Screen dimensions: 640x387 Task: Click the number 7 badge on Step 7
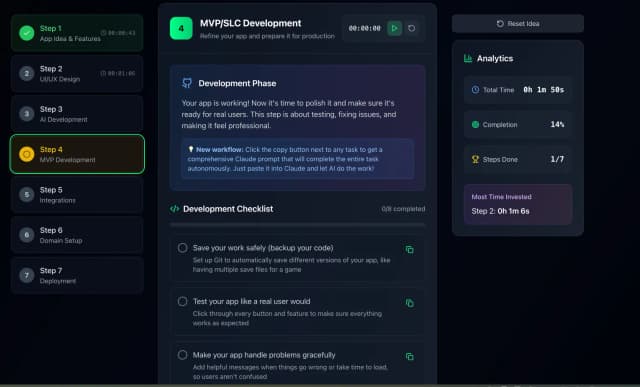27,276
